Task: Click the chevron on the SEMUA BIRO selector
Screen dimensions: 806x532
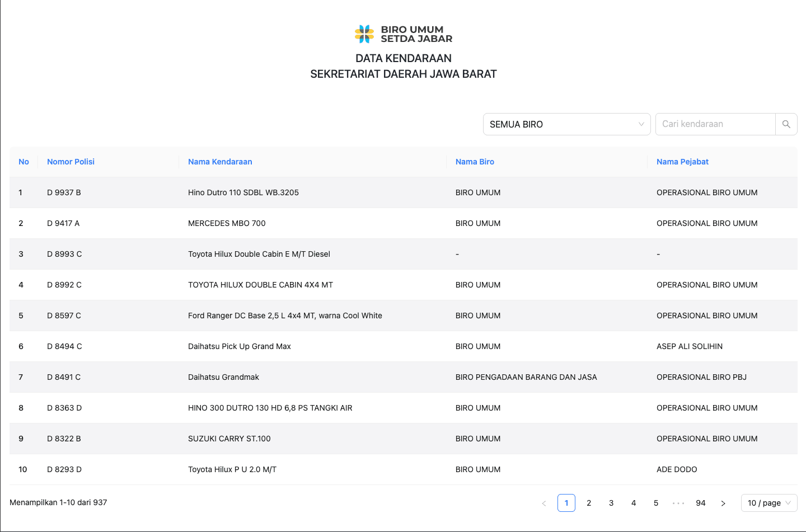Action: (x=641, y=124)
